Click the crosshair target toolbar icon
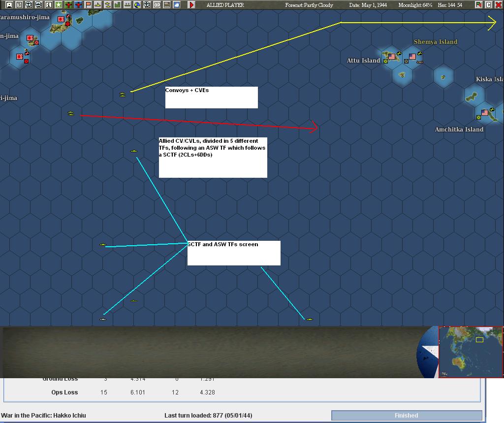 147,4
